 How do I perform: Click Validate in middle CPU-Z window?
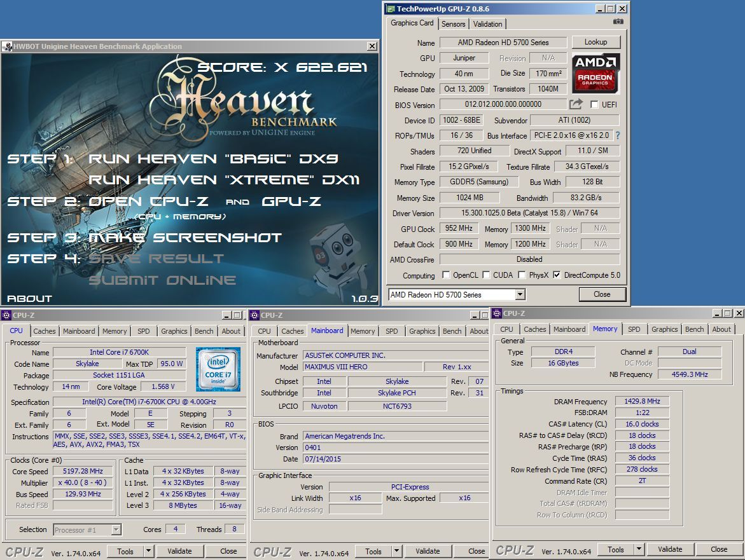(428, 551)
